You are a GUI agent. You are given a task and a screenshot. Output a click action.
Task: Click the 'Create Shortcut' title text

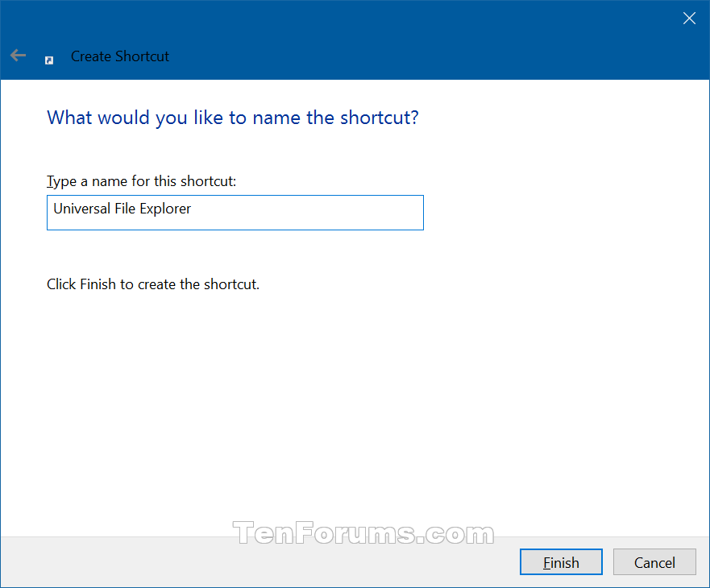coord(120,56)
